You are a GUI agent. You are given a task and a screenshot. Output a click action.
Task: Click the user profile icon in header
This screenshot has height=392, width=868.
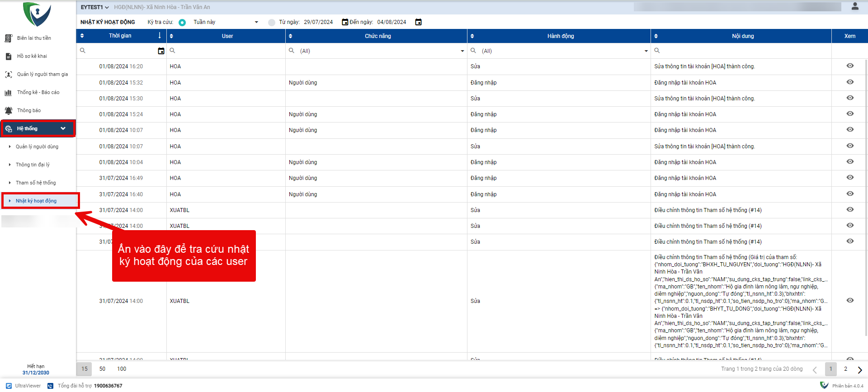point(855,6)
